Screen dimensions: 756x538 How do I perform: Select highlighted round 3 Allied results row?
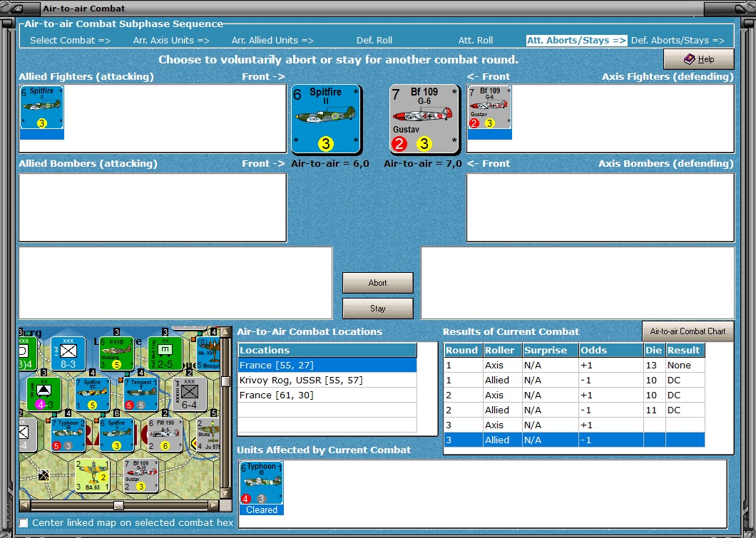pyautogui.click(x=574, y=440)
